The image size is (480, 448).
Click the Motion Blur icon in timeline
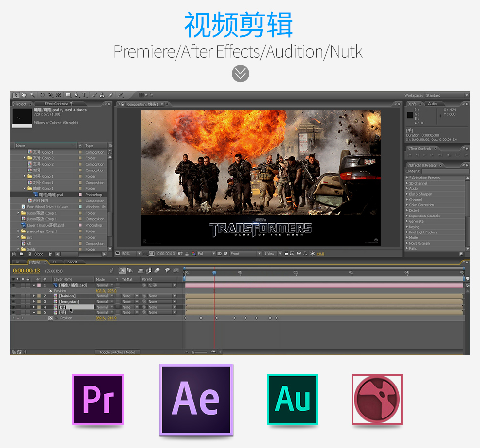point(157,270)
